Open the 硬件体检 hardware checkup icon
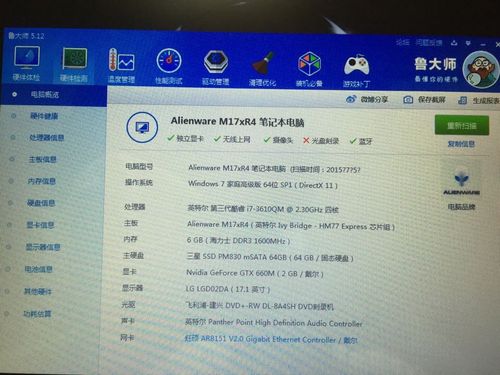The height and width of the screenshot is (375, 500). coord(27,63)
